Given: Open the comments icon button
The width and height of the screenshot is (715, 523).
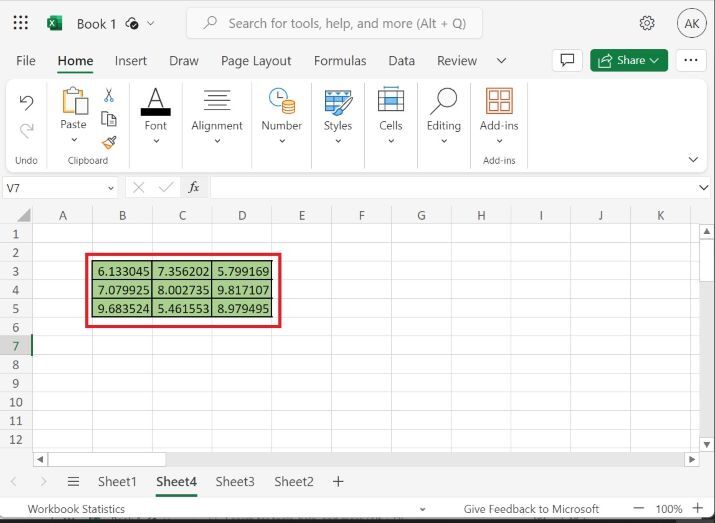Looking at the screenshot, I should [567, 60].
